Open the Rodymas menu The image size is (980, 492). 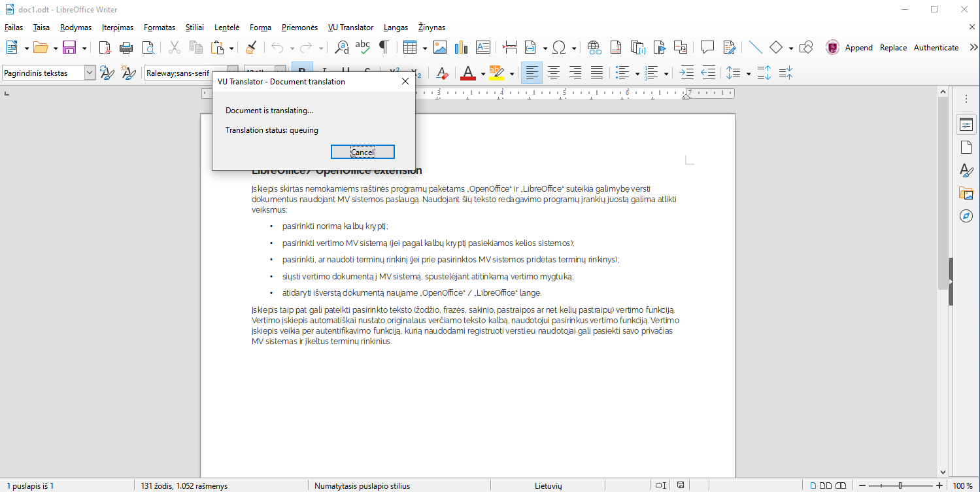pos(76,27)
